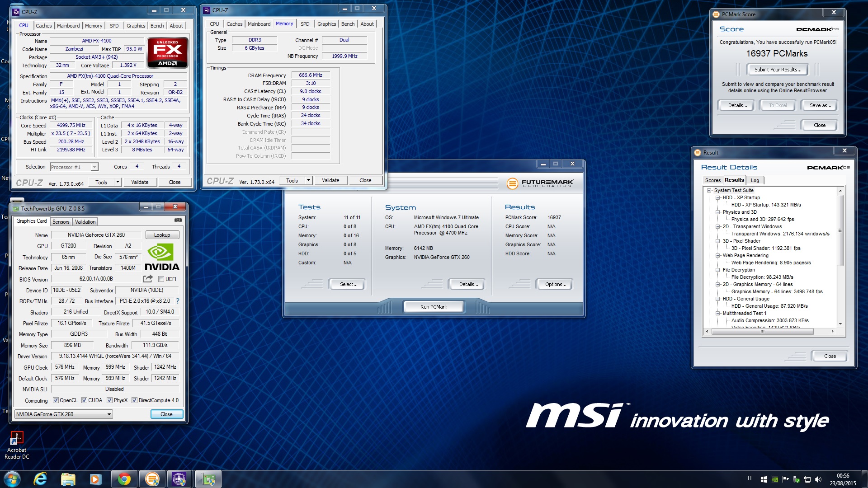The image size is (868, 488).
Task: Switch to Sensors tab in GPU-Z
Action: 61,222
